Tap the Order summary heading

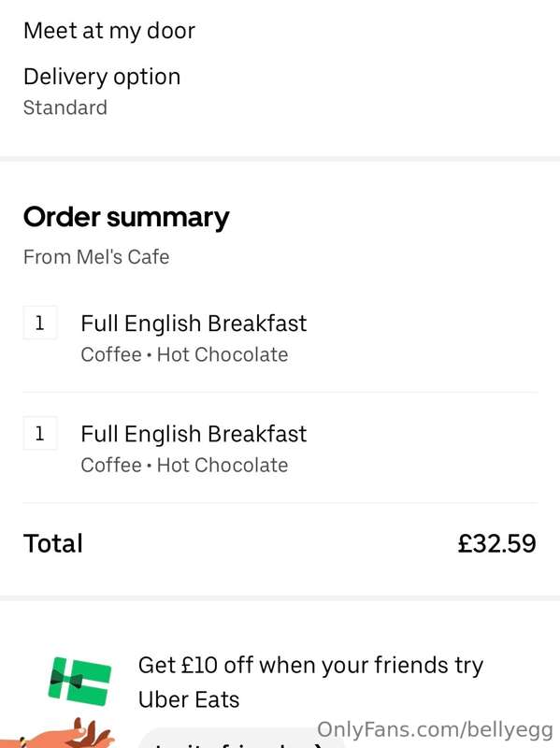point(126,218)
